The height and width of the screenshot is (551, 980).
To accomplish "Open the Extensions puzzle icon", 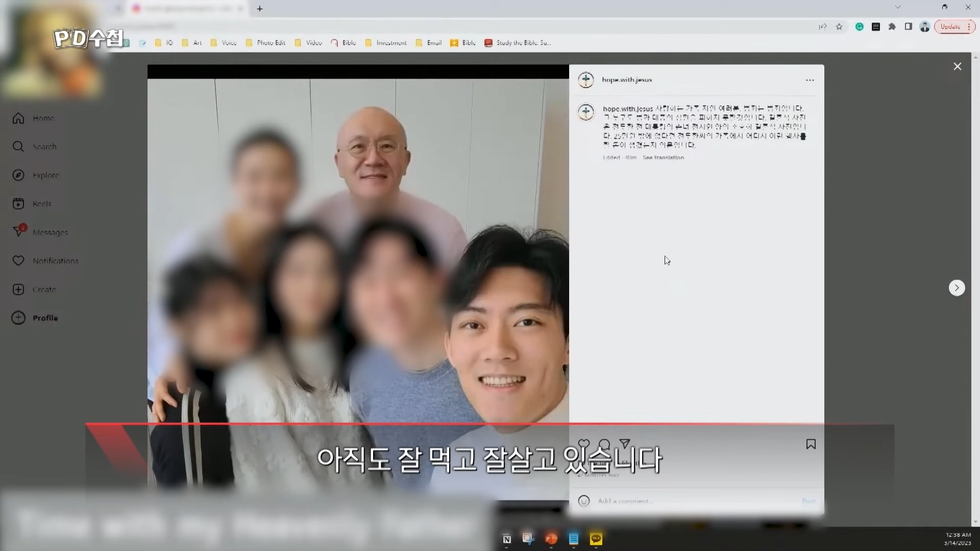I will [x=892, y=27].
